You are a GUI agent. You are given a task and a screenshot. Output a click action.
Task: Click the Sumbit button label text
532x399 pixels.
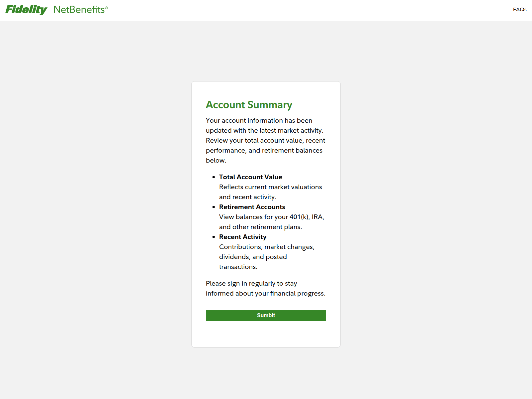[x=266, y=315]
